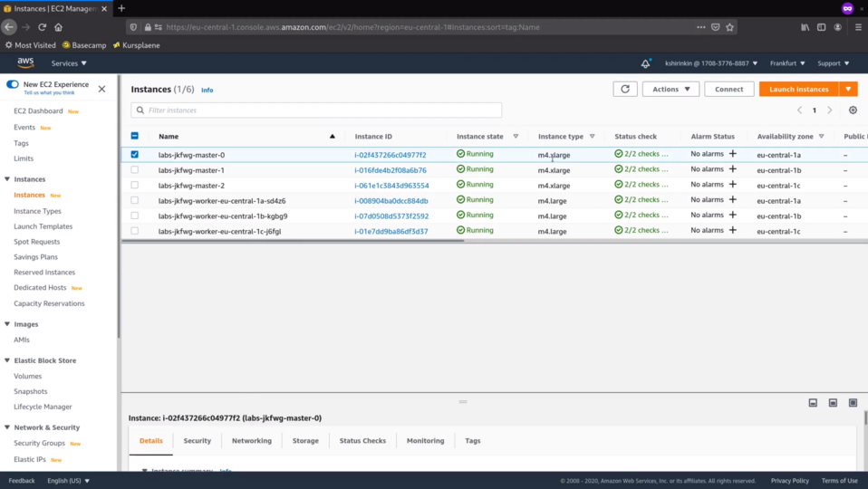The height and width of the screenshot is (489, 868).
Task: Open Firefox hamburger menu
Action: (x=858, y=27)
